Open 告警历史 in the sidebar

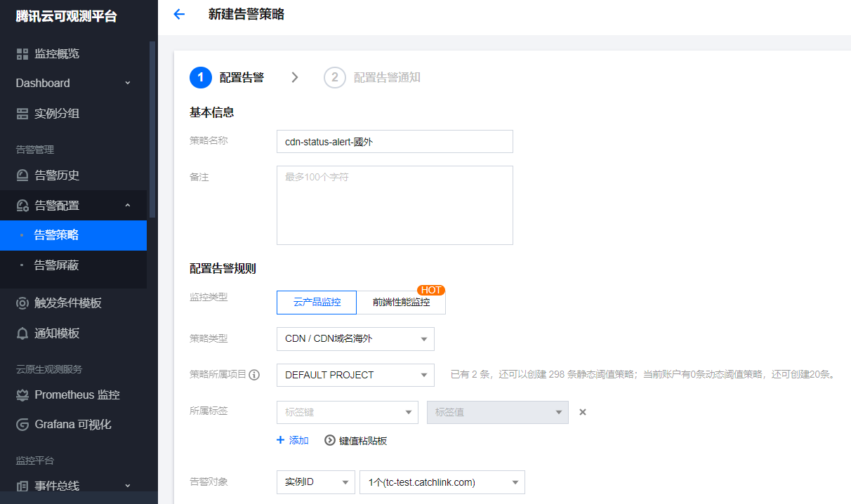tap(56, 175)
